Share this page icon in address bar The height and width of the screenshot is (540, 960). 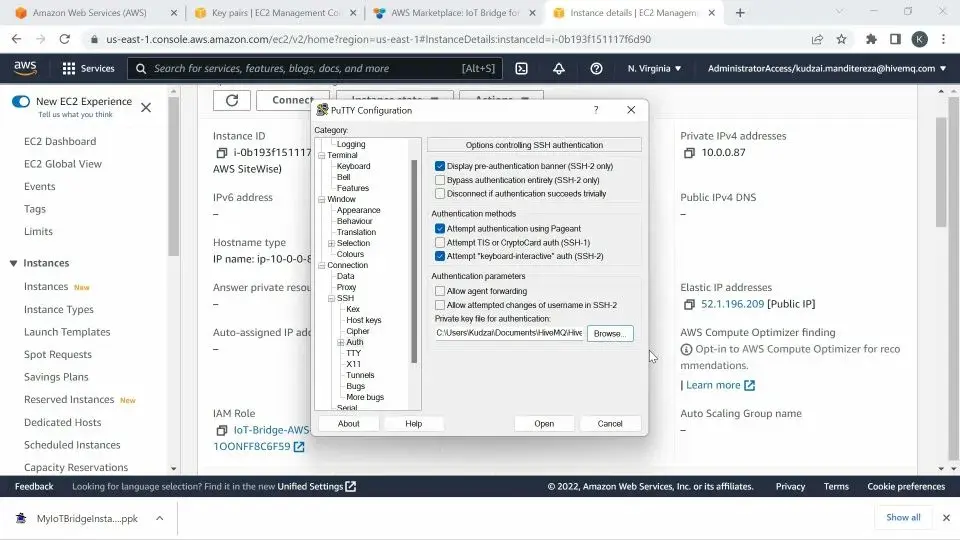click(817, 39)
